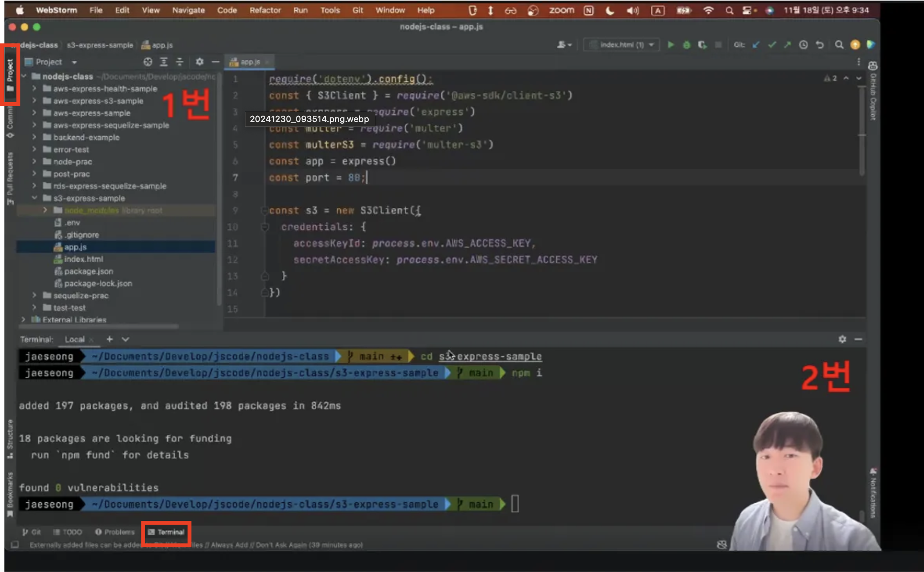
Task: Toggle the Project tool window sidebar button
Action: (10, 74)
